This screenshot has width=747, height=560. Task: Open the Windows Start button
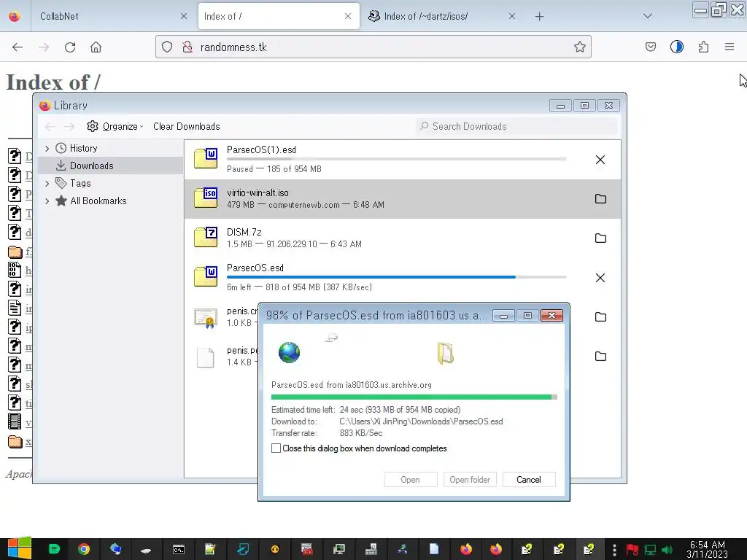19,548
